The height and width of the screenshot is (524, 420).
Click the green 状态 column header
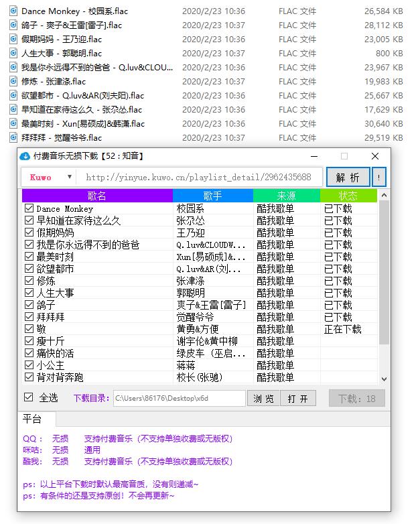pos(348,196)
